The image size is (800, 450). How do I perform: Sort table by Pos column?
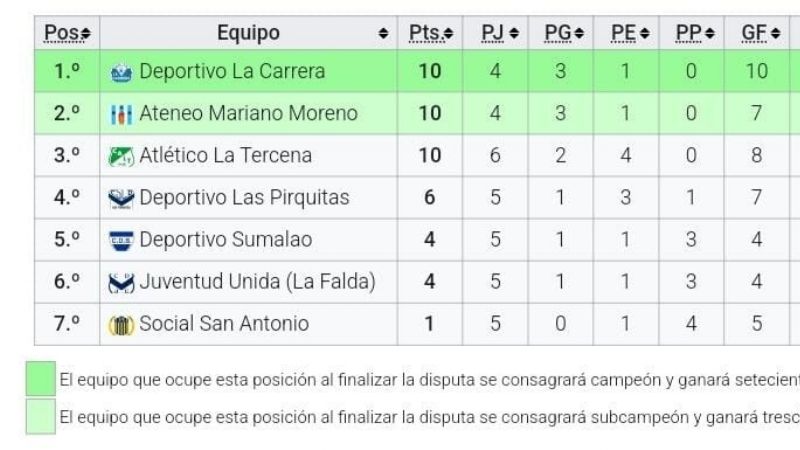coord(67,33)
